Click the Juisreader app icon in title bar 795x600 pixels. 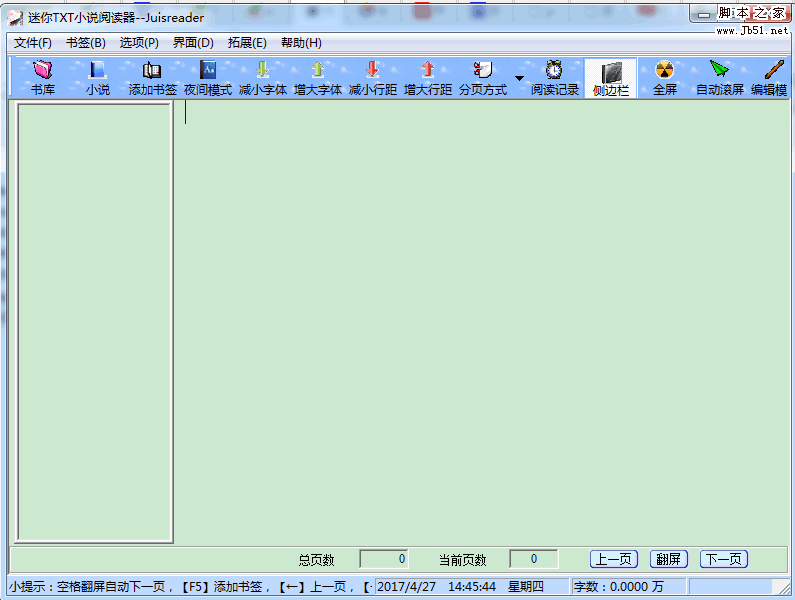[15, 18]
